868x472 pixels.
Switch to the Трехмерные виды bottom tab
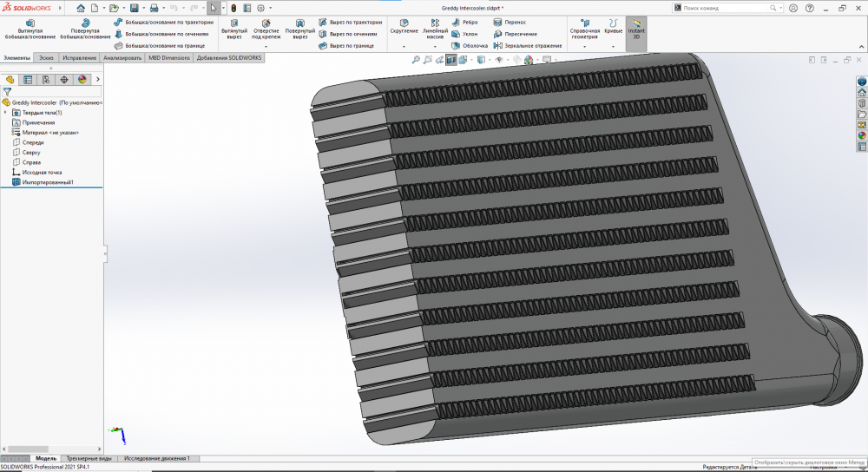pyautogui.click(x=89, y=458)
